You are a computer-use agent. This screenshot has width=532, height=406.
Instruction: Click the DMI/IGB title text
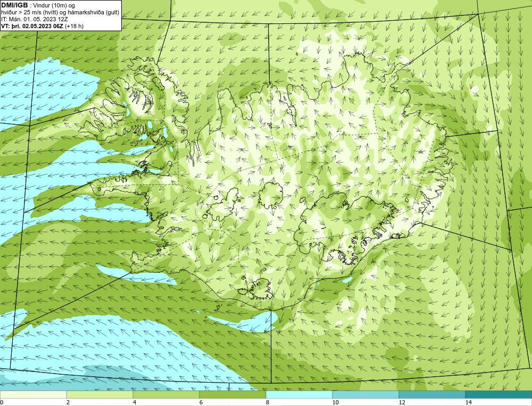[14, 5]
